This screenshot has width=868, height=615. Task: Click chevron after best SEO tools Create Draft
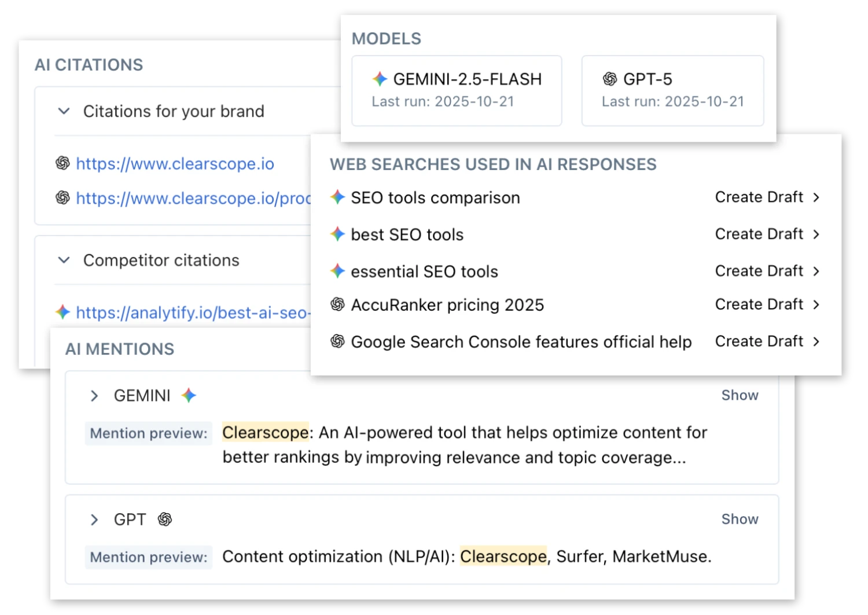click(816, 234)
